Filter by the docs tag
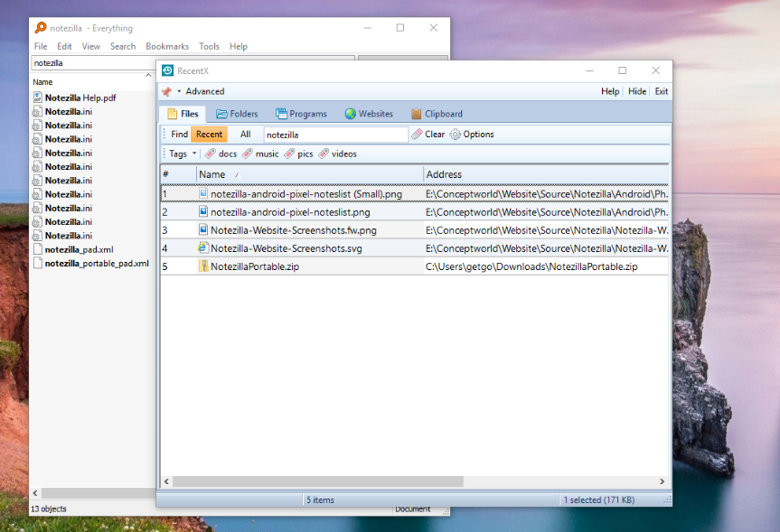The image size is (780, 532). 221,154
